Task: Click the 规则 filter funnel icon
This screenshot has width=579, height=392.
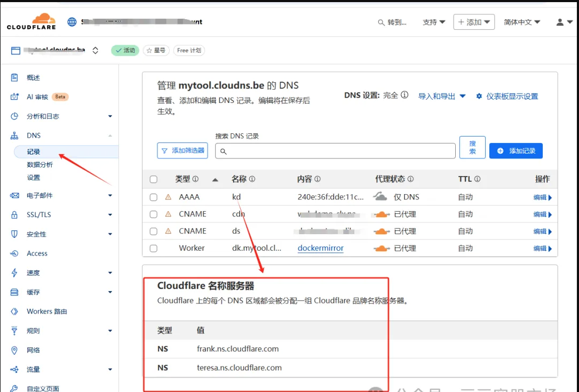Action: point(14,331)
